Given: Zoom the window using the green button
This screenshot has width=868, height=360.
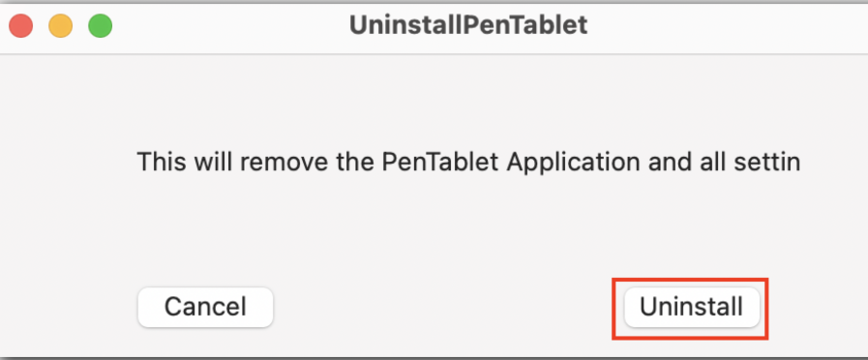Looking at the screenshot, I should 101,26.
